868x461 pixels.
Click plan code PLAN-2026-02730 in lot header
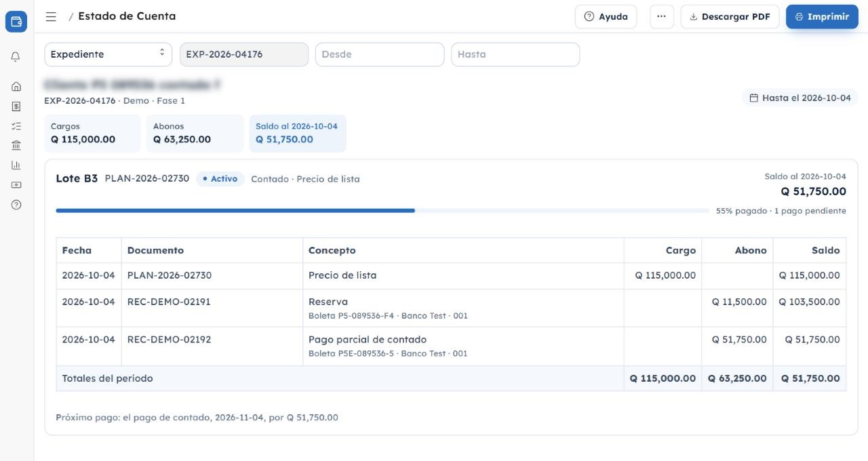[147, 179]
